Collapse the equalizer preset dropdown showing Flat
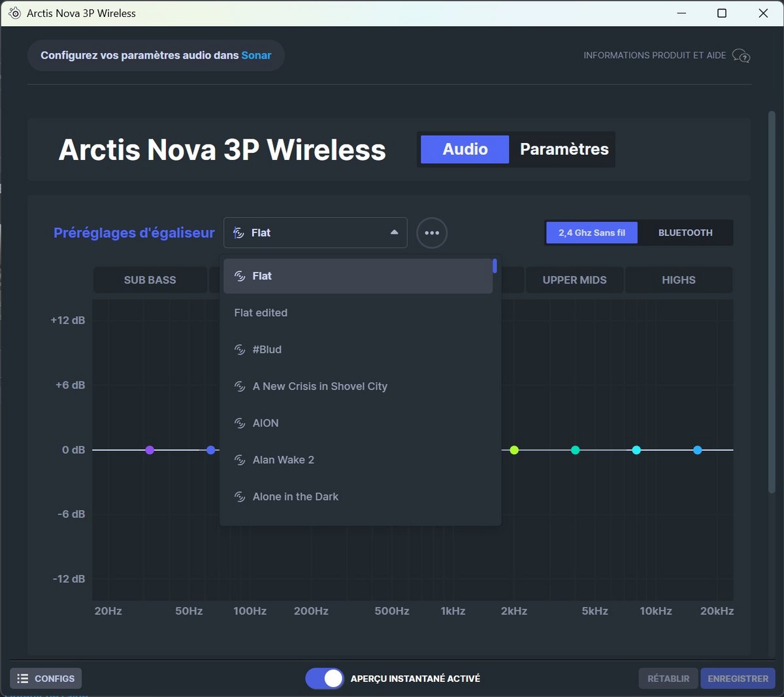The width and height of the screenshot is (784, 697). click(x=316, y=233)
